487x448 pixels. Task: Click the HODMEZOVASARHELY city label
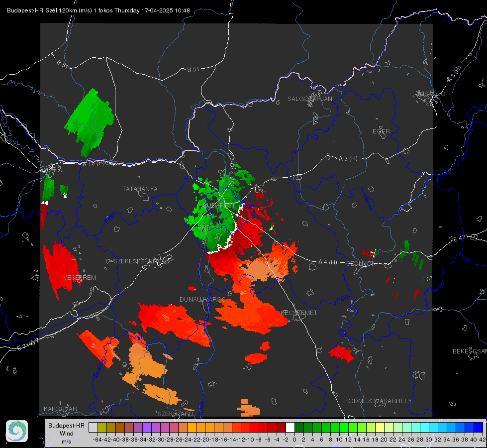point(378,401)
